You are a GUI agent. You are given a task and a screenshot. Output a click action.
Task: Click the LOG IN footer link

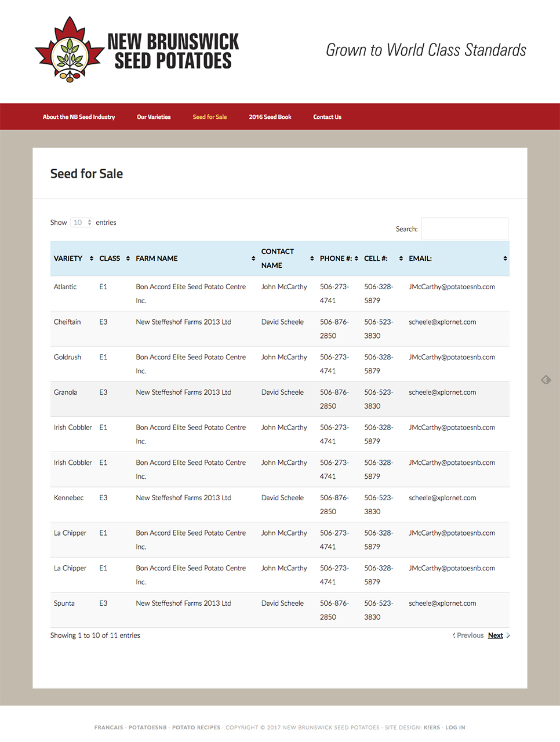pyautogui.click(x=456, y=728)
